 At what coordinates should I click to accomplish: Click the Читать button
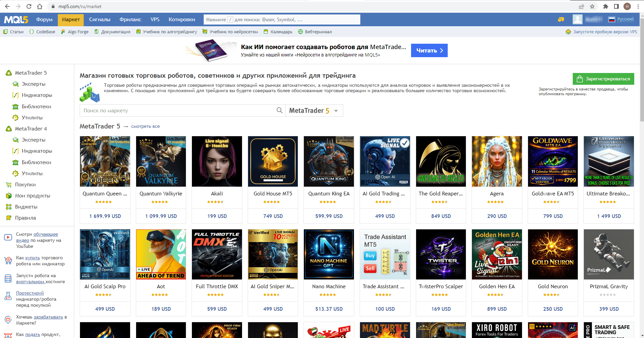(429, 50)
